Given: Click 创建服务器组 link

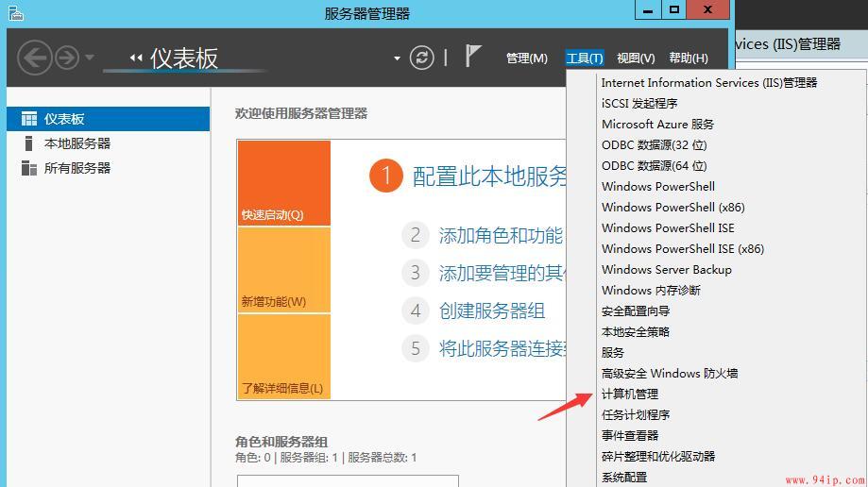Looking at the screenshot, I should 491,311.
